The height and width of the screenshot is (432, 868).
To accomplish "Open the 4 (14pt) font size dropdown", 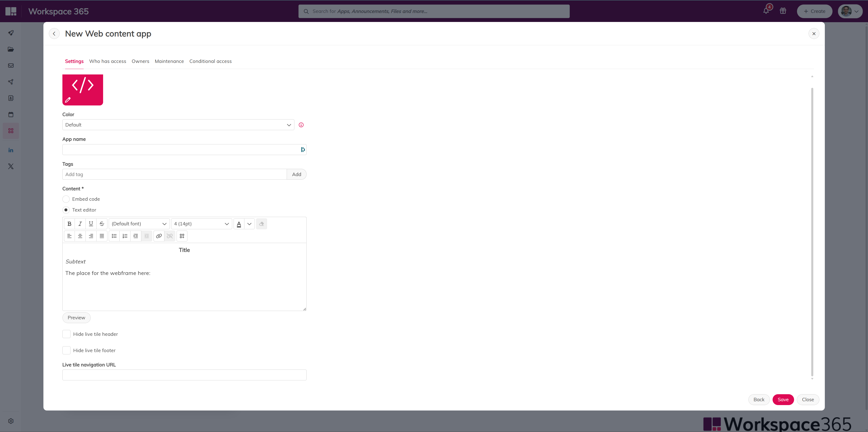I will (201, 224).
